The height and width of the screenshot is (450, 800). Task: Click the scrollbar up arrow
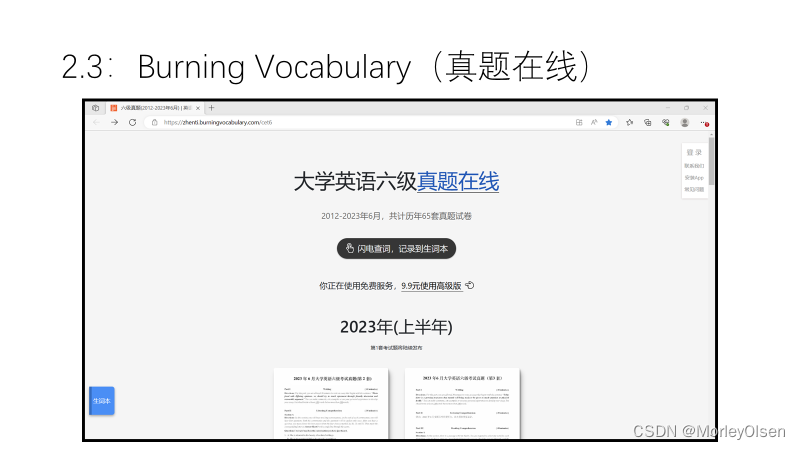pyautogui.click(x=711, y=134)
